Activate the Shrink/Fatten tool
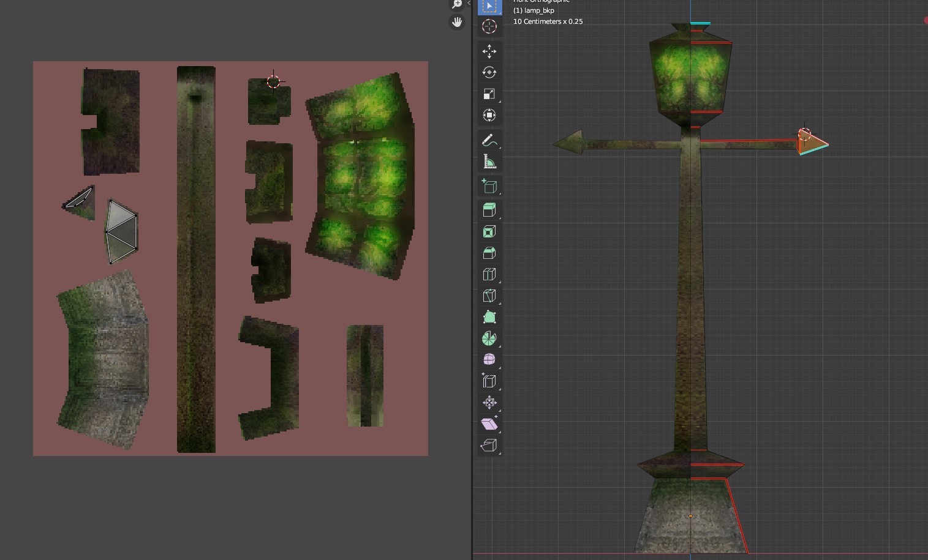 (x=489, y=402)
